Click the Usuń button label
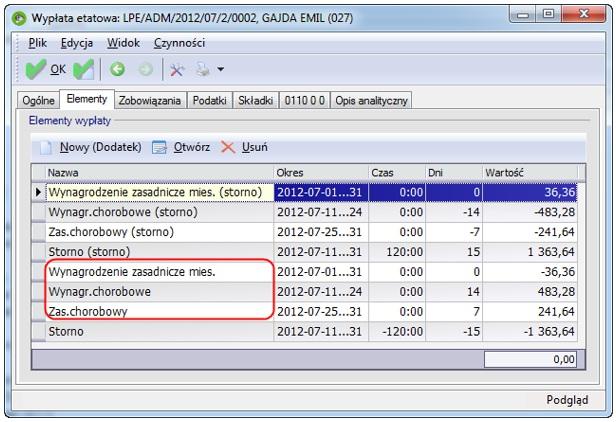Viewport: 616px width, 422px height. [x=255, y=147]
